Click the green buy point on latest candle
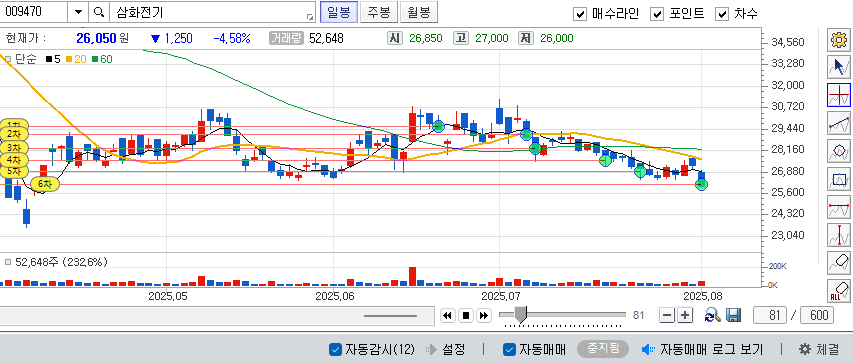 (702, 184)
